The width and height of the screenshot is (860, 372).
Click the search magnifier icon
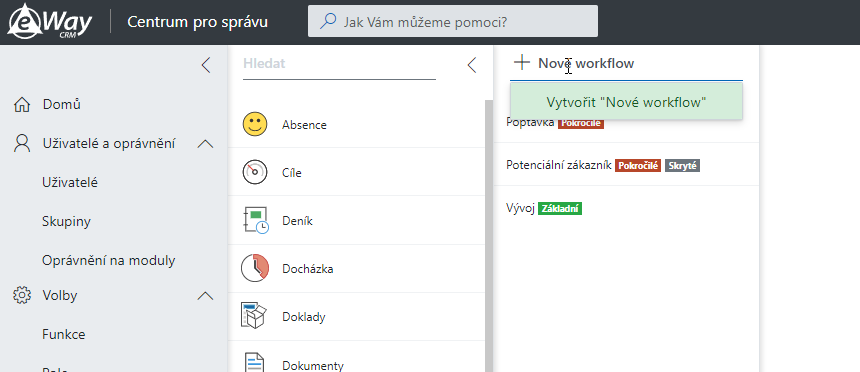click(327, 21)
